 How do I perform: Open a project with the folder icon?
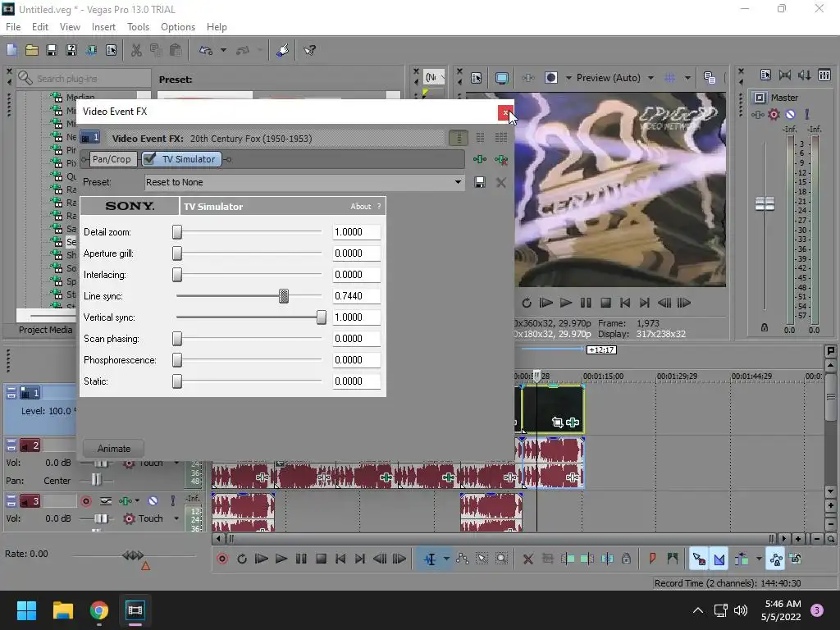tap(32, 50)
